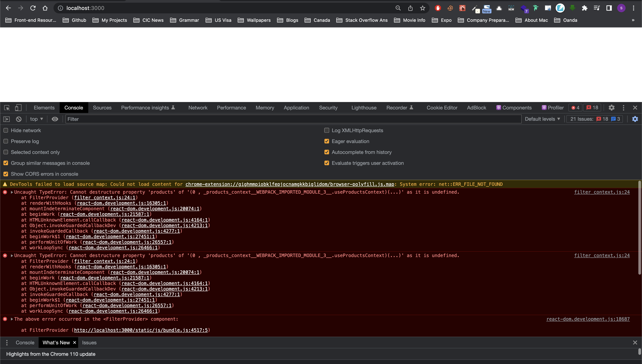Open the top context dropdown
The width and height of the screenshot is (642, 364).
[x=36, y=119]
